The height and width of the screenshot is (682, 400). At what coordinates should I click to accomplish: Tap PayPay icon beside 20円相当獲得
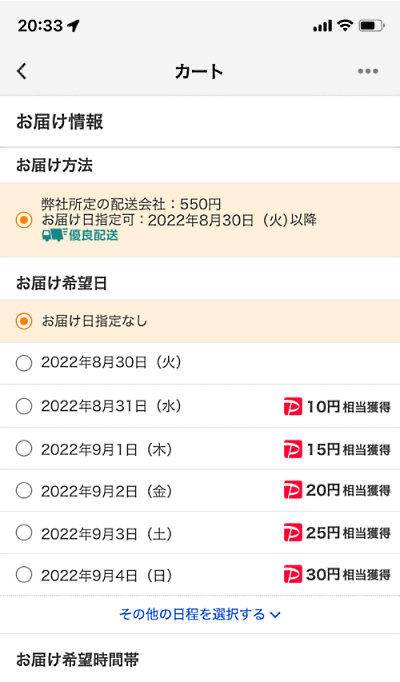coord(293,491)
